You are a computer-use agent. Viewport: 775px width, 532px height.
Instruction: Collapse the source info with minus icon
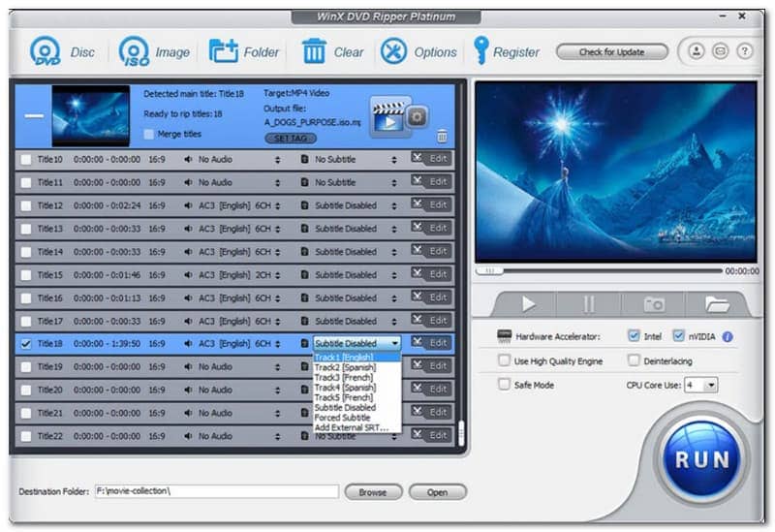coord(34,116)
